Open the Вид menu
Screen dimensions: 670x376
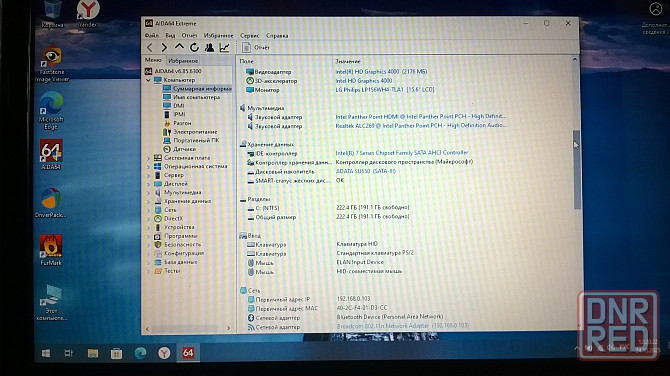point(170,35)
